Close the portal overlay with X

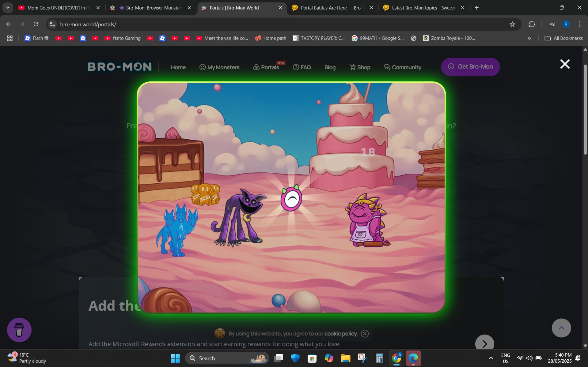click(565, 64)
